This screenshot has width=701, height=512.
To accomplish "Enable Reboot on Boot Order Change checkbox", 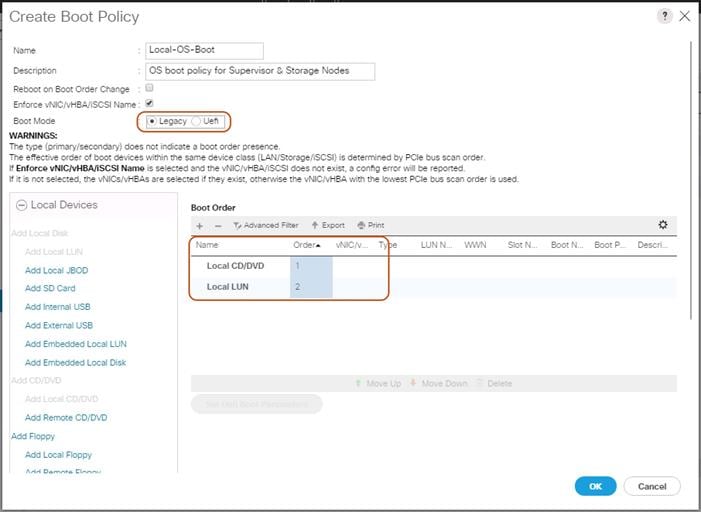I will [x=149, y=88].
